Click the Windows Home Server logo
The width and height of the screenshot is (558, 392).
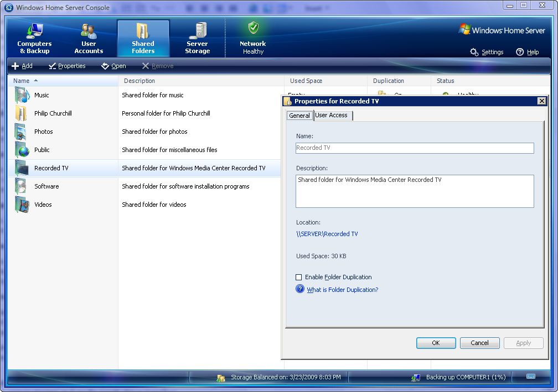tap(502, 30)
